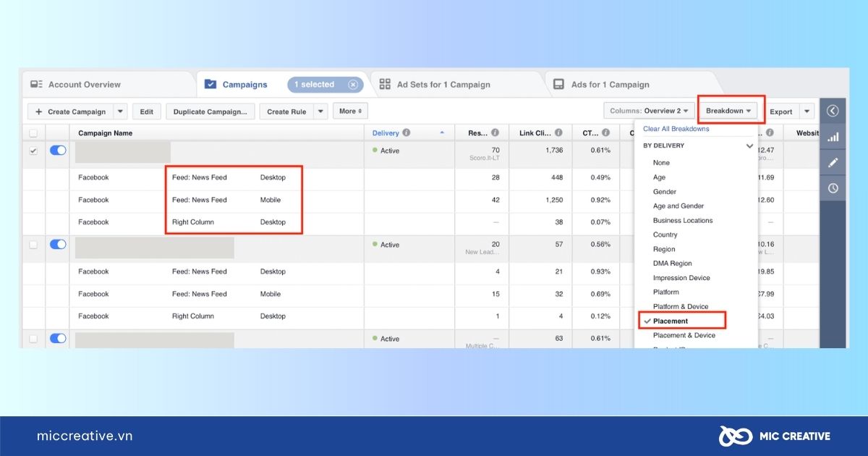Click the info icon beside CT... header
This screenshot has height=456, width=868.
tap(605, 133)
